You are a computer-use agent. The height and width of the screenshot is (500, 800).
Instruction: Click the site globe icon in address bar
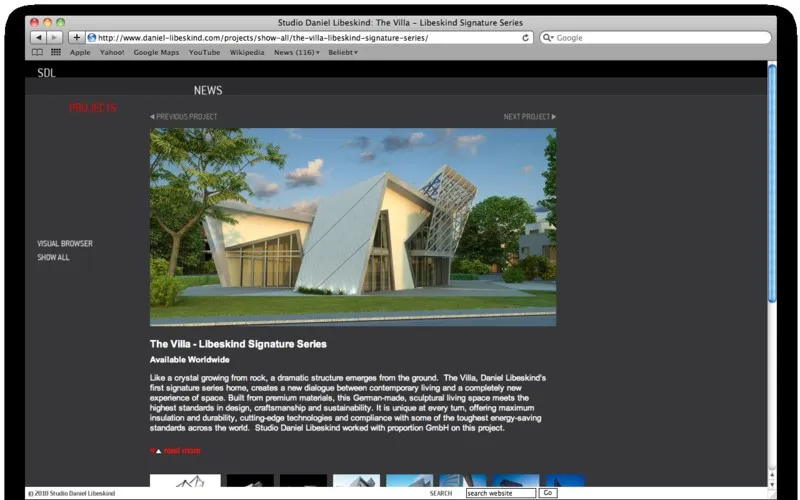[92, 38]
